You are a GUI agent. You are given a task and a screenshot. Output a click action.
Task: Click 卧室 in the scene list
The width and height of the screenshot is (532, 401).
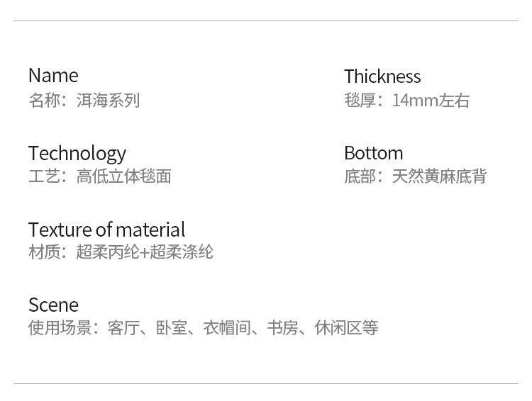[170, 328]
